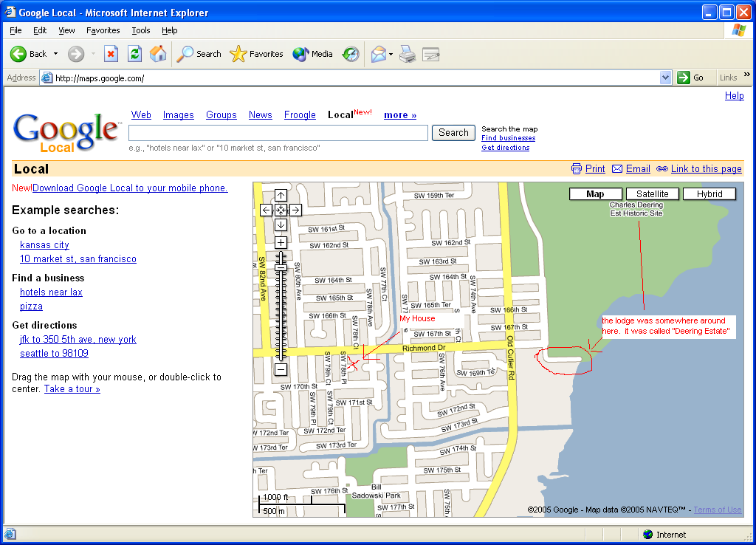Expand the Mail toolbar dropdown arrow
This screenshot has height=545, width=756.
coord(391,54)
